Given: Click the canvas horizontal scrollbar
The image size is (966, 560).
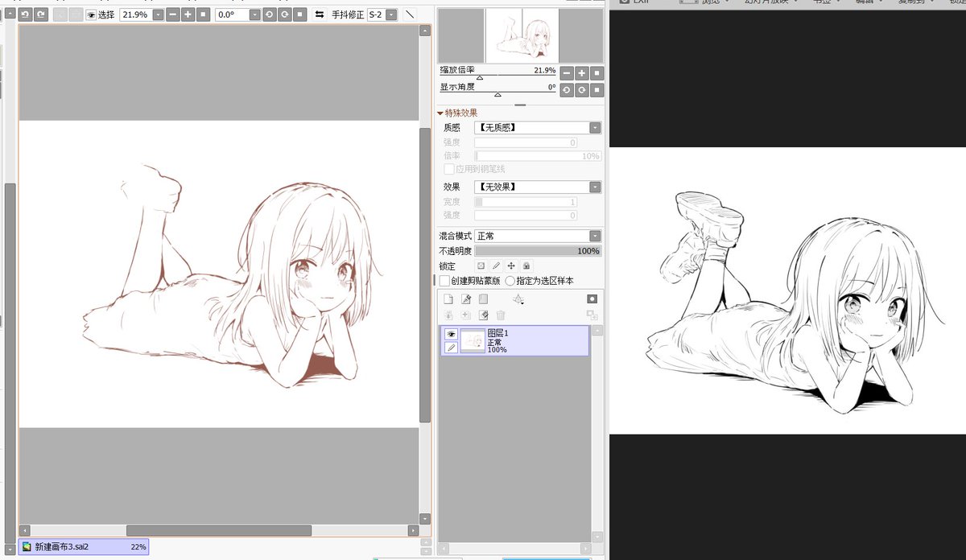Looking at the screenshot, I should click(x=219, y=530).
